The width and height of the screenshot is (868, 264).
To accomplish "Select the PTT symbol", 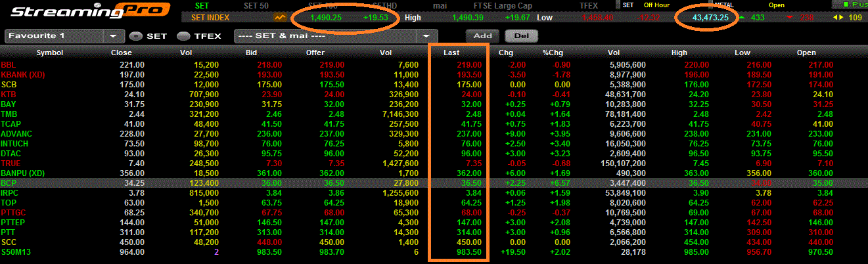I will click(x=9, y=232).
